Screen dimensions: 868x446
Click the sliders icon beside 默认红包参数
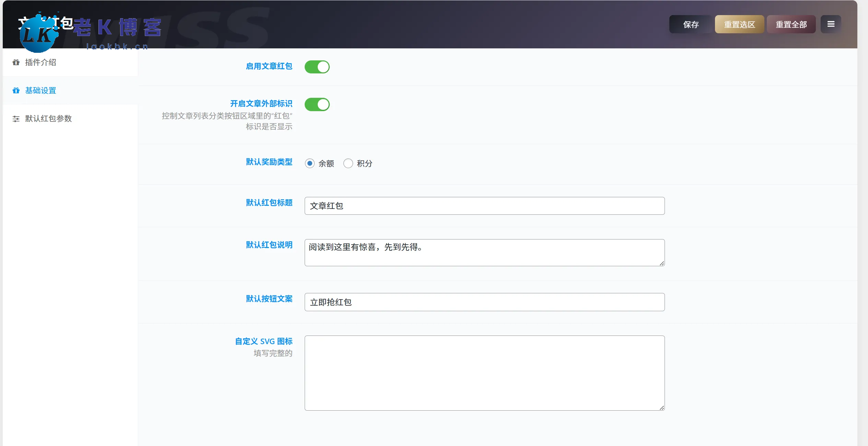16,119
